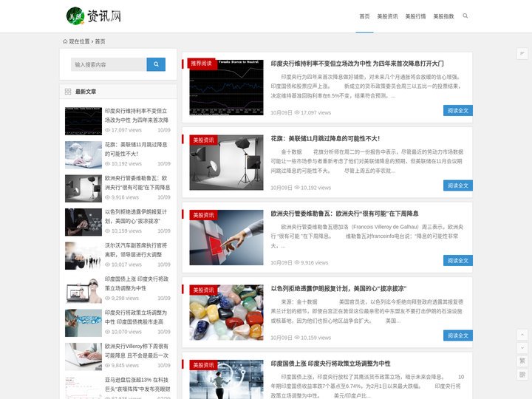Open the photo studio thumbnail in main list

(x=226, y=163)
